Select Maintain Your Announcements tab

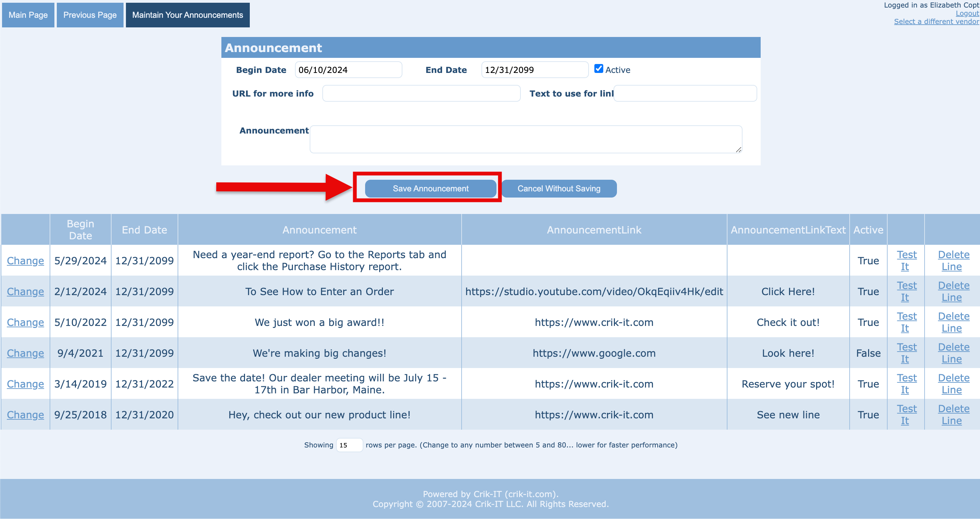pos(188,15)
